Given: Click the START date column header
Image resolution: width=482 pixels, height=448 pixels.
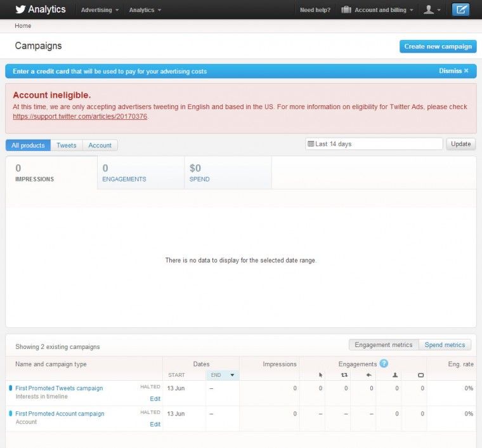Looking at the screenshot, I should [x=176, y=375].
